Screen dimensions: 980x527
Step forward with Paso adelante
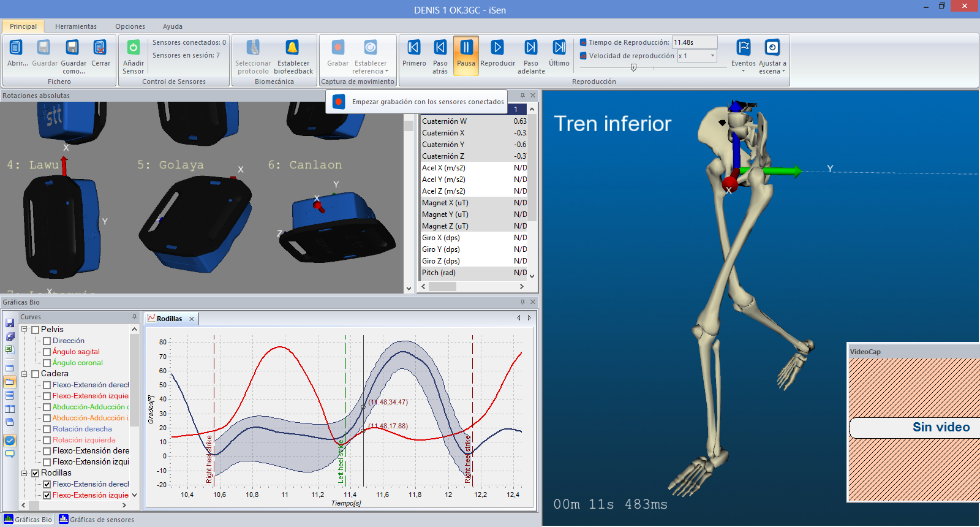(530, 48)
